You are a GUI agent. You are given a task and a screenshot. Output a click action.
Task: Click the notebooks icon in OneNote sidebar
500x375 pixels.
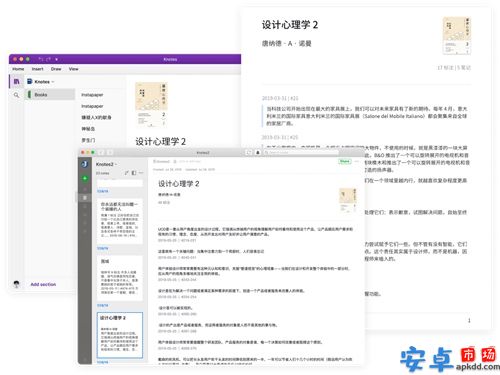click(x=16, y=82)
